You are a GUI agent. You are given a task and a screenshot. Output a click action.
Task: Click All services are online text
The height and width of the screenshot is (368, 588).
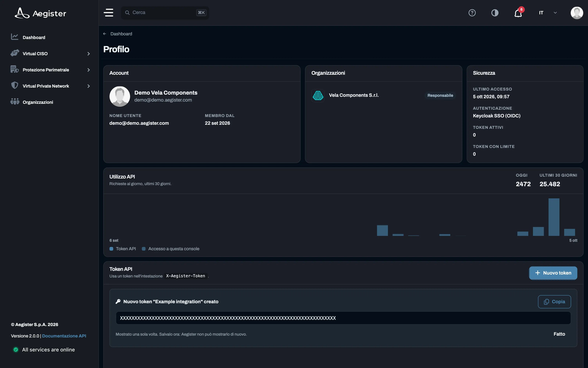coord(49,349)
